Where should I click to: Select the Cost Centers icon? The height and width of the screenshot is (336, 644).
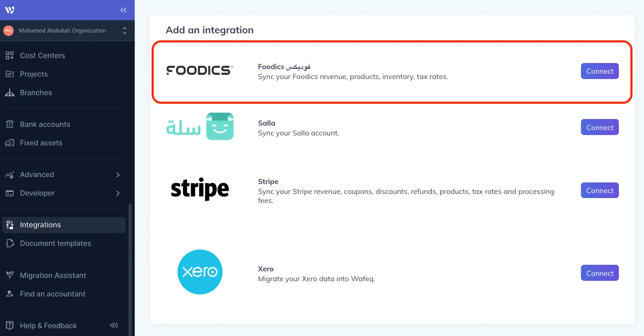click(10, 55)
